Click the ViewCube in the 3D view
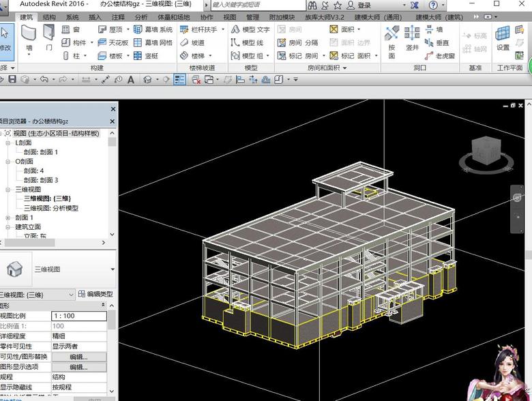 (x=487, y=150)
